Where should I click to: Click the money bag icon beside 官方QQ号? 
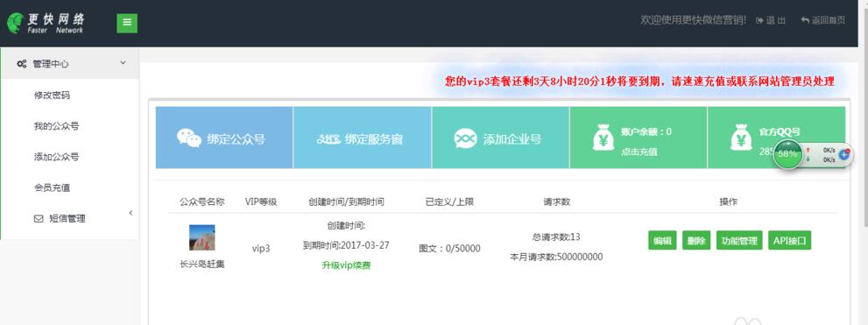tap(741, 138)
